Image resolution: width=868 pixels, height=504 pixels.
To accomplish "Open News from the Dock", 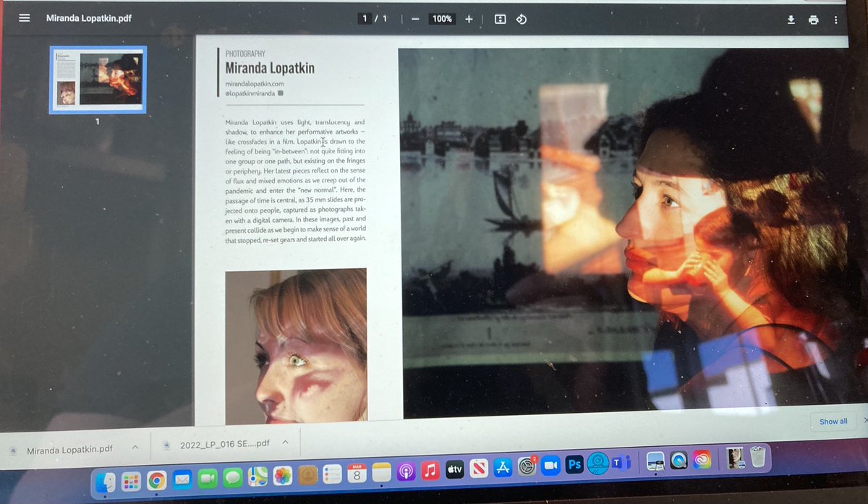I will (478, 469).
